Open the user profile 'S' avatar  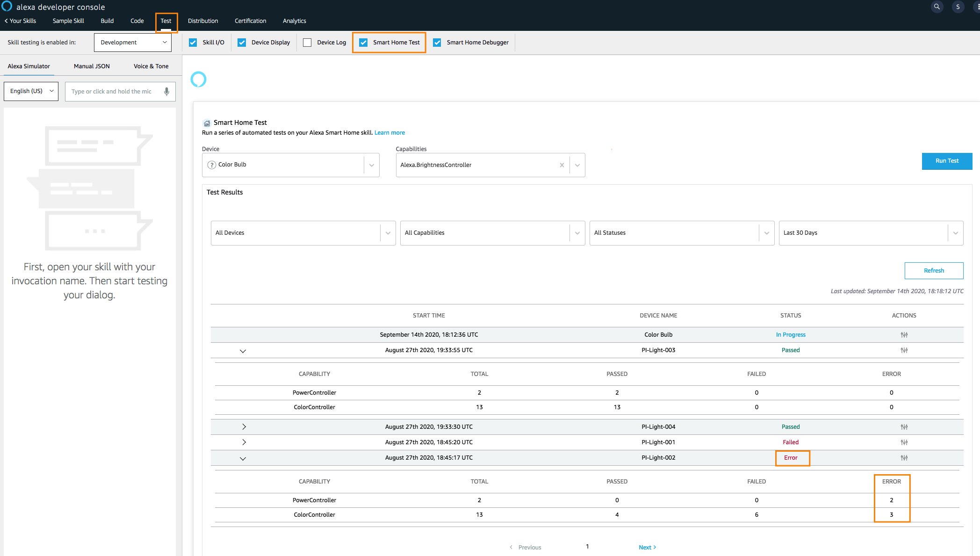tap(958, 7)
